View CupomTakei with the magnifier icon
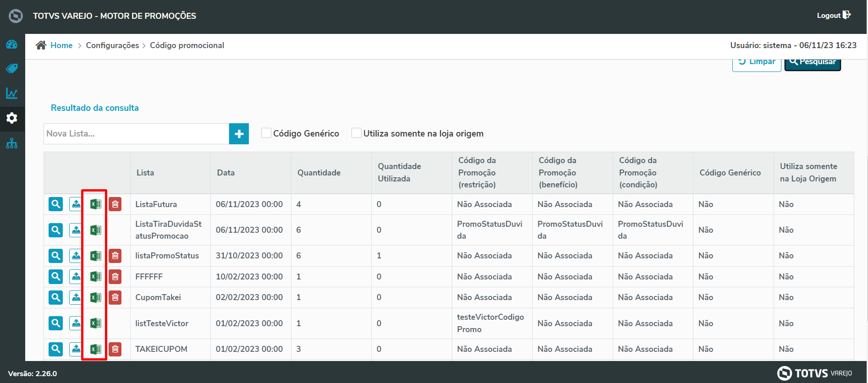 pyautogui.click(x=55, y=297)
